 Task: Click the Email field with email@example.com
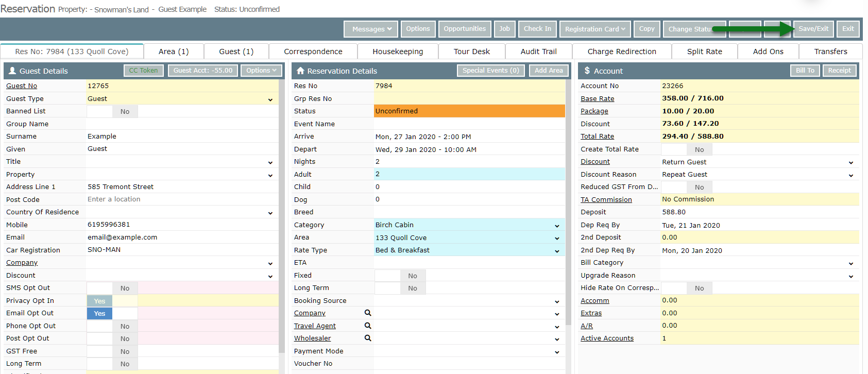(x=182, y=237)
